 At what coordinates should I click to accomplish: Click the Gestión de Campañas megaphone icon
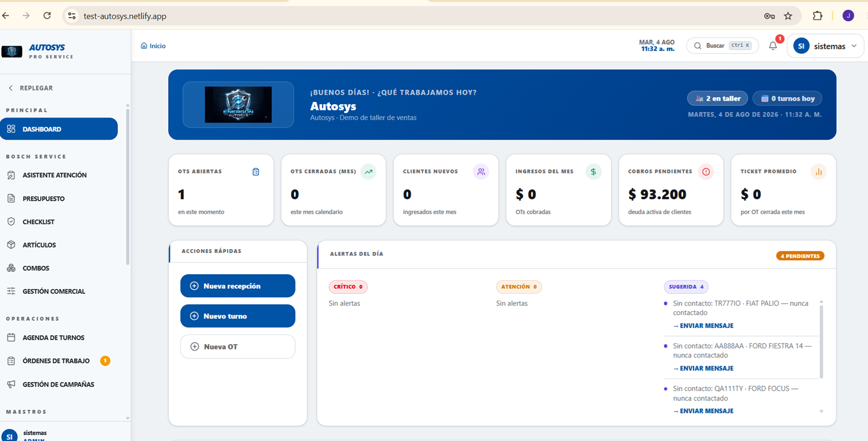click(x=11, y=384)
